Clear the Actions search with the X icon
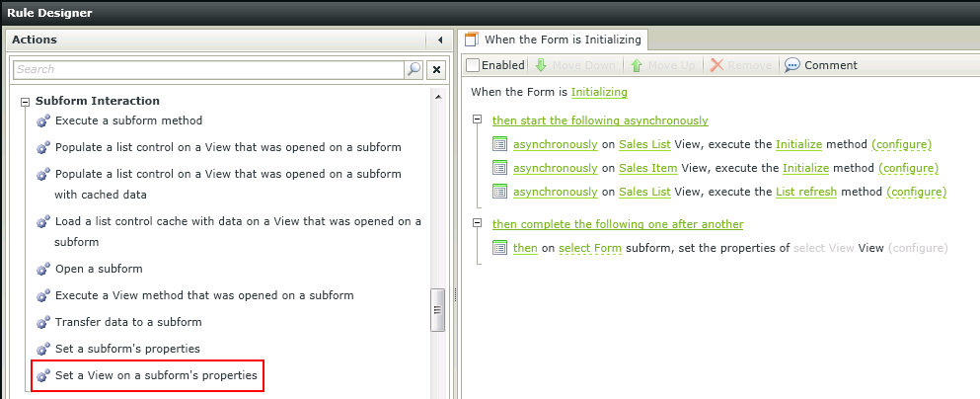 (x=436, y=69)
